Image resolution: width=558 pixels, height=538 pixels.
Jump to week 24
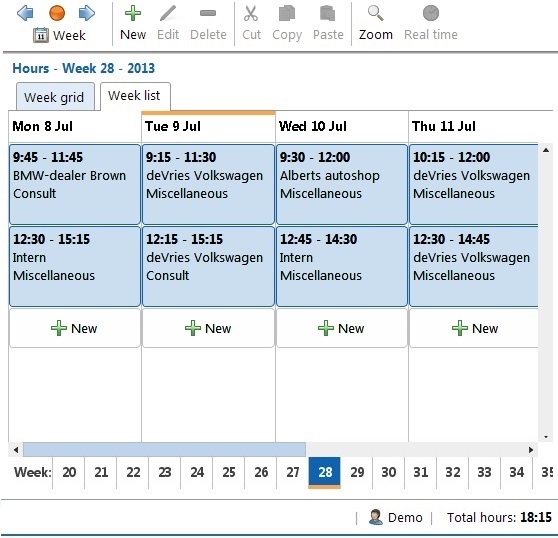(197, 473)
